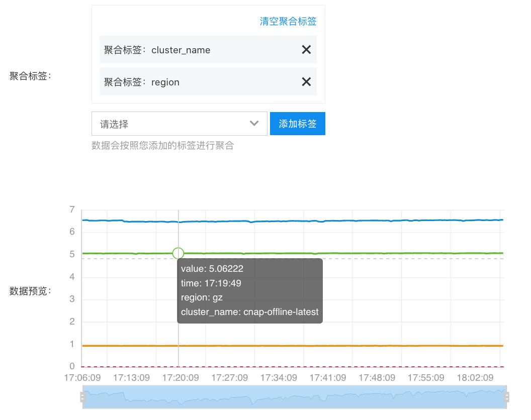
Task: Click the '聚合标签: cluster_name' tag row text
Action: point(157,50)
